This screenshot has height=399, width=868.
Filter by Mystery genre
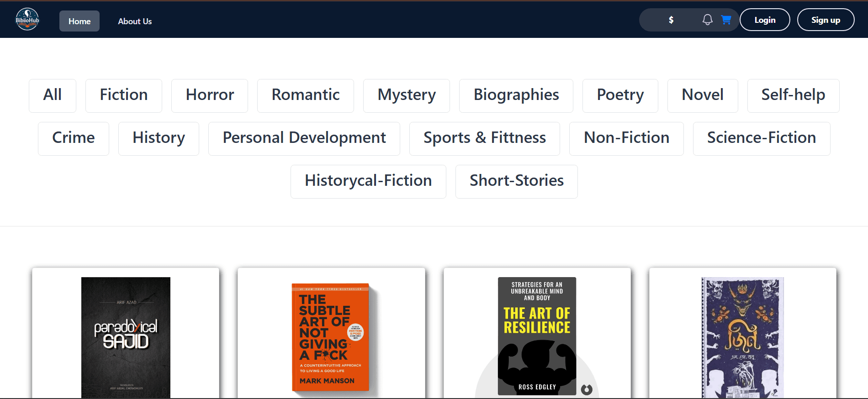pos(406,95)
